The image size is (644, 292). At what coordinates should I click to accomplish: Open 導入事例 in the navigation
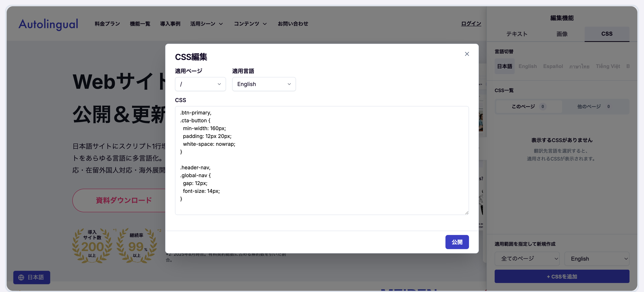pyautogui.click(x=170, y=24)
